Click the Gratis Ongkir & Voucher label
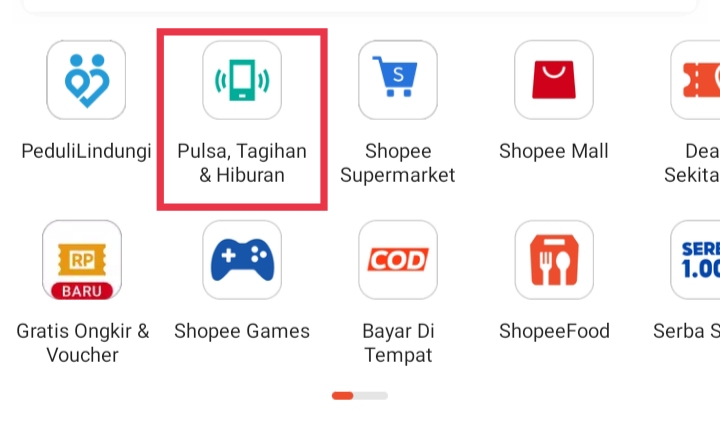The height and width of the screenshot is (426, 720). click(83, 343)
